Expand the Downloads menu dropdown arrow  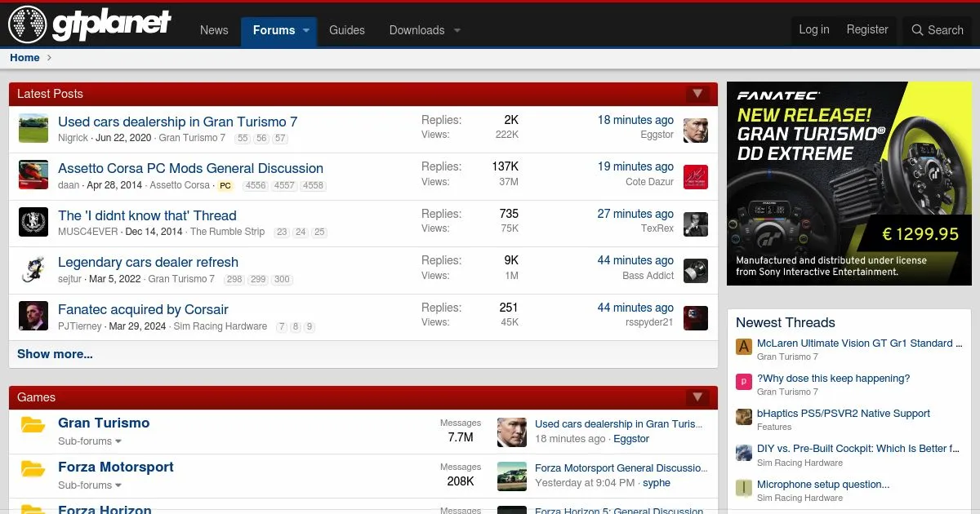pyautogui.click(x=457, y=30)
